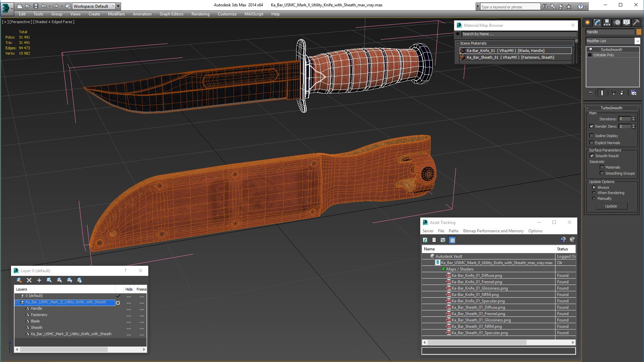Open the Create command panel tab
The width and height of the screenshot is (644, 362).
coord(588,22)
